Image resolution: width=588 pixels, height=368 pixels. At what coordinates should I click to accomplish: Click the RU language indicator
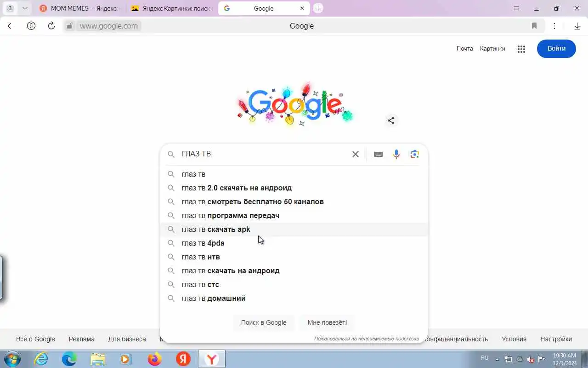[x=485, y=357]
